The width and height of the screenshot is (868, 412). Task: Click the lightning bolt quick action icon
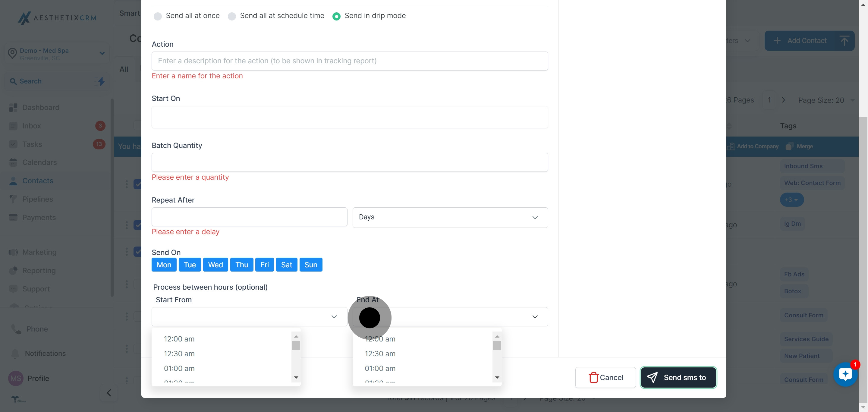pos(102,81)
